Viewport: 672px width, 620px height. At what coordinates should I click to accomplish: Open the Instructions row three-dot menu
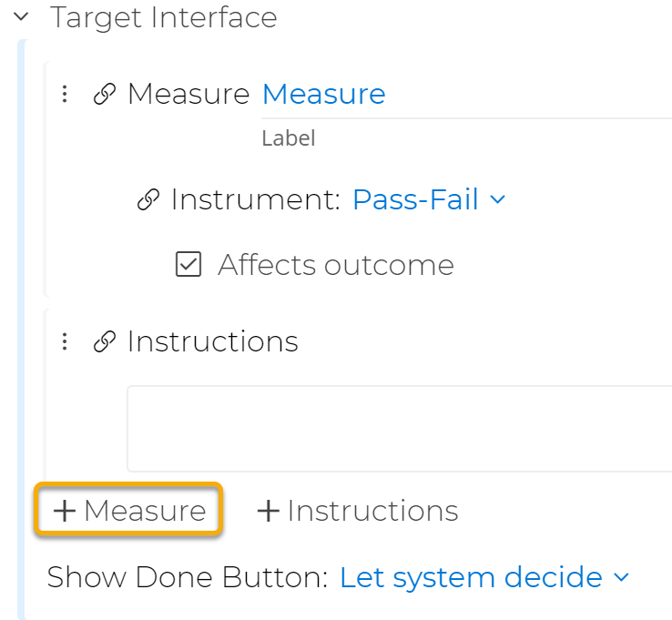click(64, 341)
